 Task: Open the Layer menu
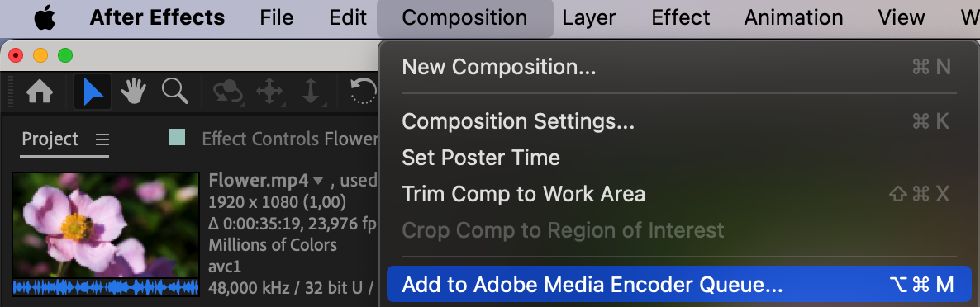[589, 17]
